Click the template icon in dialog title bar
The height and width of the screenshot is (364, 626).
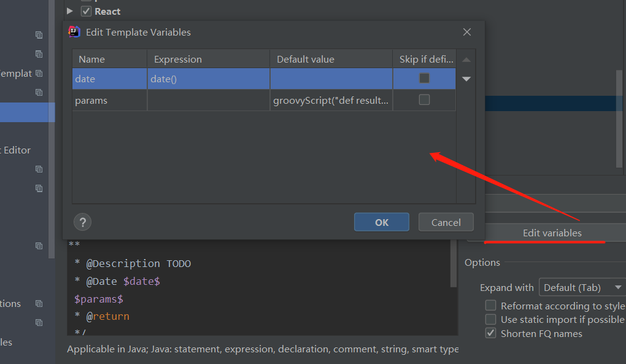click(x=74, y=31)
